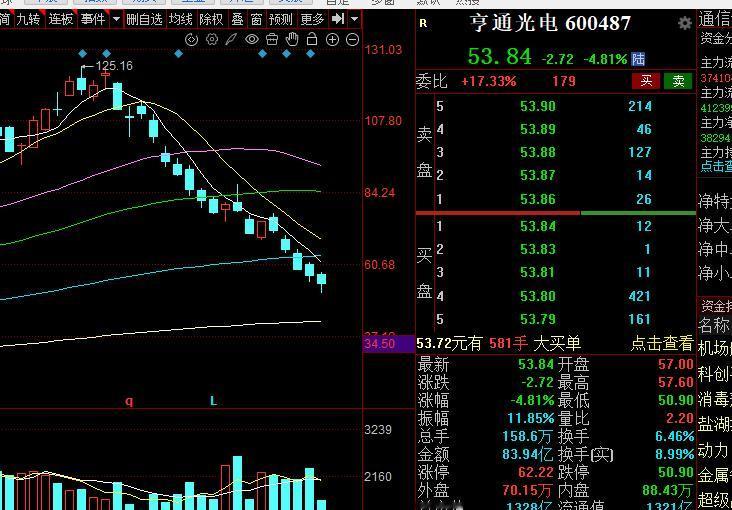Click 涨停 price 62.22
Viewport: 732px width, 510px height.
536,472
